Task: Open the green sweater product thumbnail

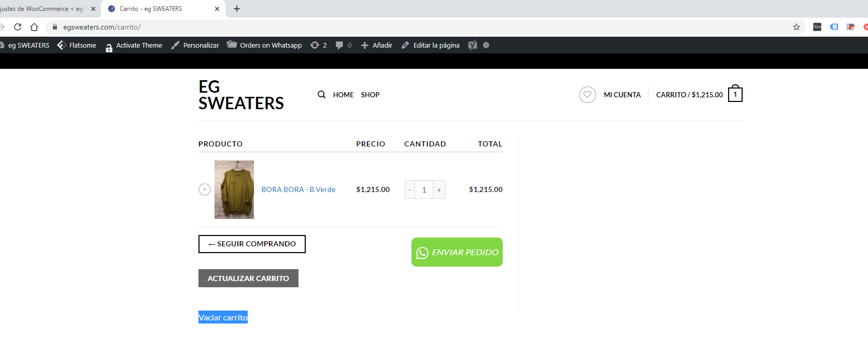Action: tap(234, 189)
